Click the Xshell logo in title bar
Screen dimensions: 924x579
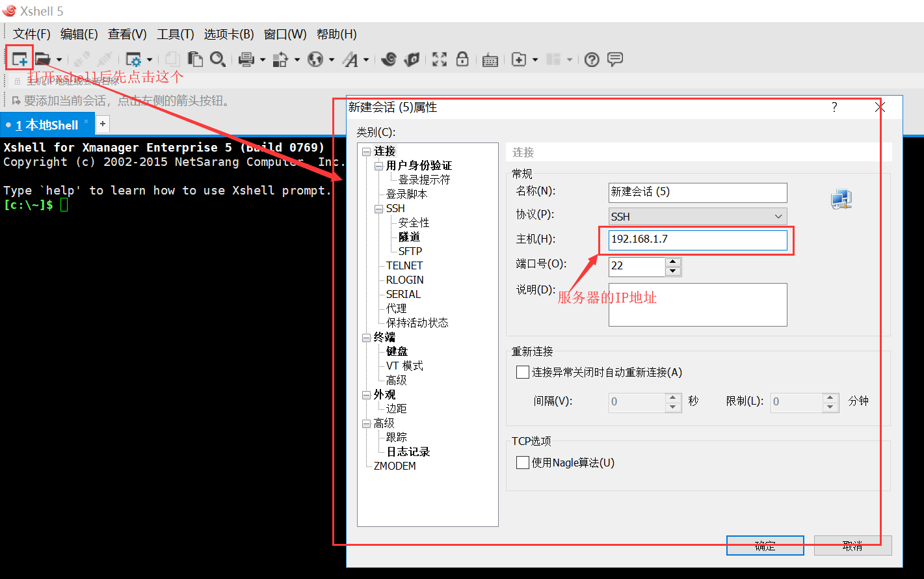click(9, 10)
